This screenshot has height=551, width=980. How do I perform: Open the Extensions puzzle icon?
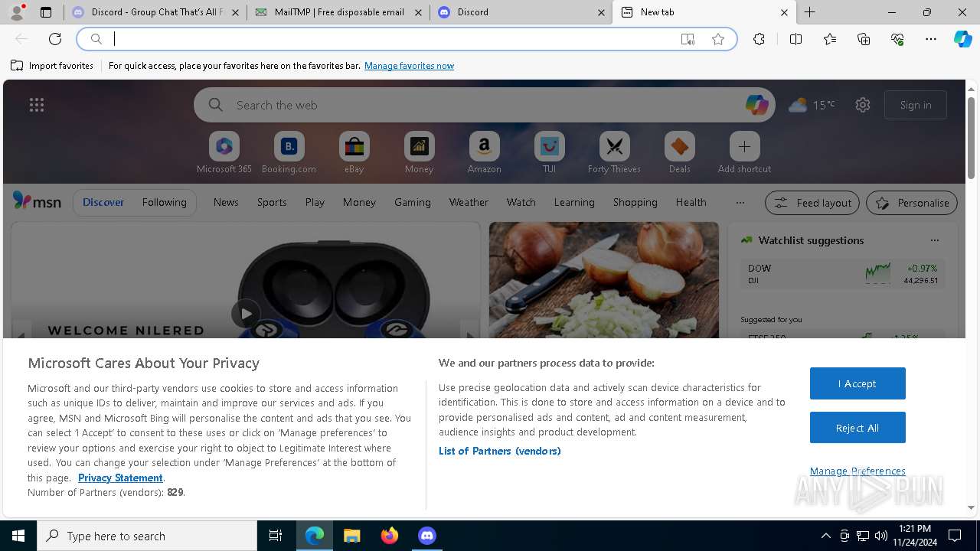point(759,39)
